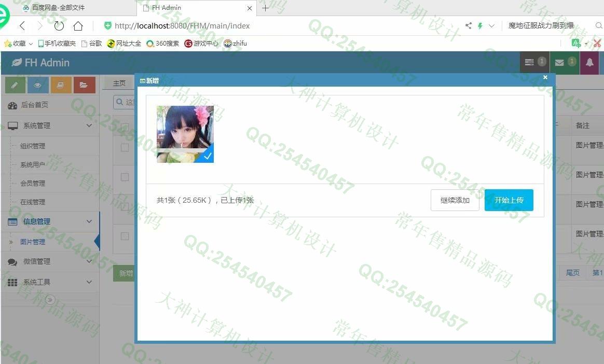Screen dimensions: 604x364
Task: Expand 系统工具 menu section
Action: pos(50,282)
